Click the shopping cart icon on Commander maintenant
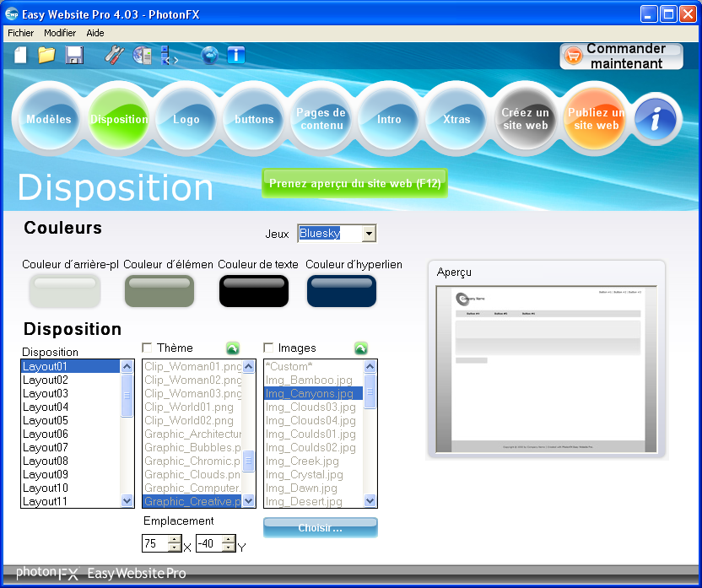Screen dimensions: 702x588 click(x=573, y=56)
